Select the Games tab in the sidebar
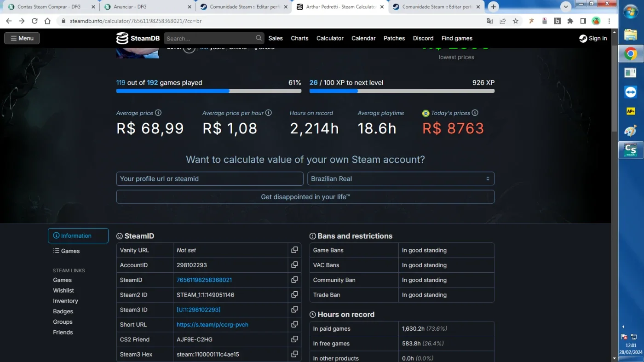 [x=66, y=251]
